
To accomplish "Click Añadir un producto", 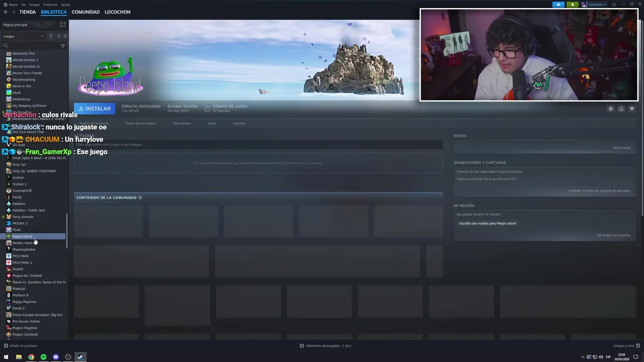I will click(21, 346).
